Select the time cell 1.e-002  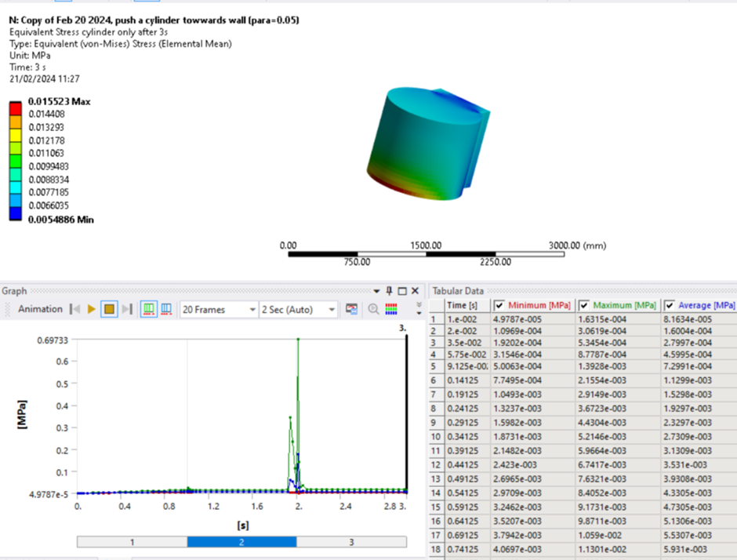467,319
